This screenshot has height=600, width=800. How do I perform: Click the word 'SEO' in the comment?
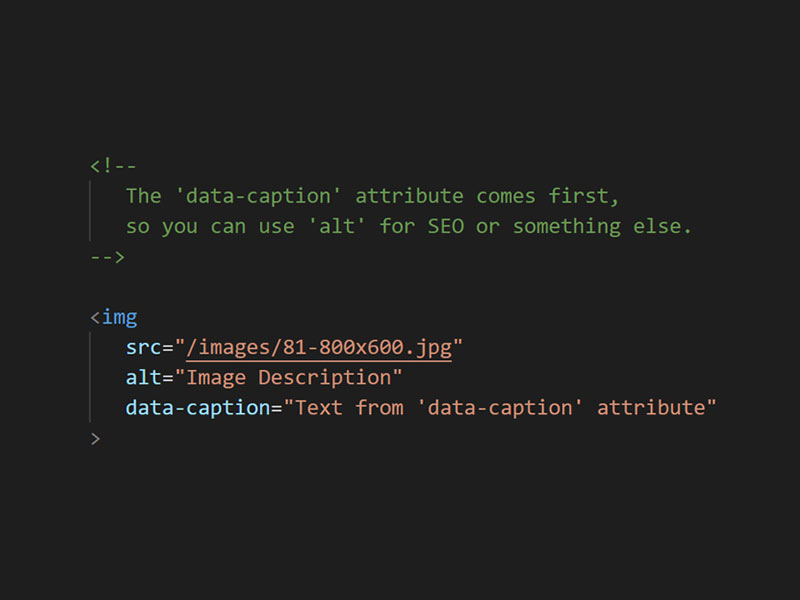click(445, 227)
